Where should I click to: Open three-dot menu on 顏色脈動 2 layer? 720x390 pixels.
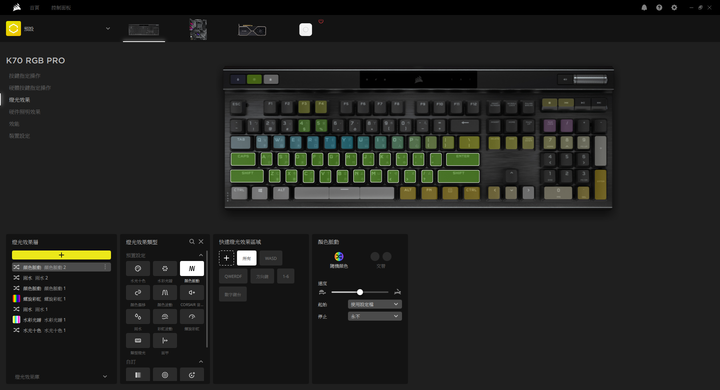(106, 267)
